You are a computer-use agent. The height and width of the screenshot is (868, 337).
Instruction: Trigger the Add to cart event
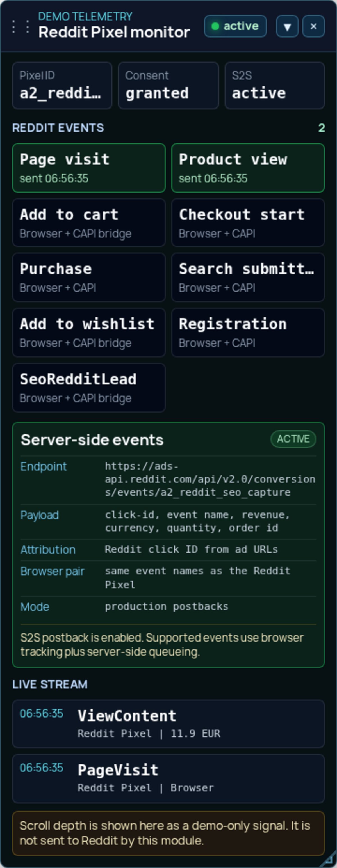89,223
